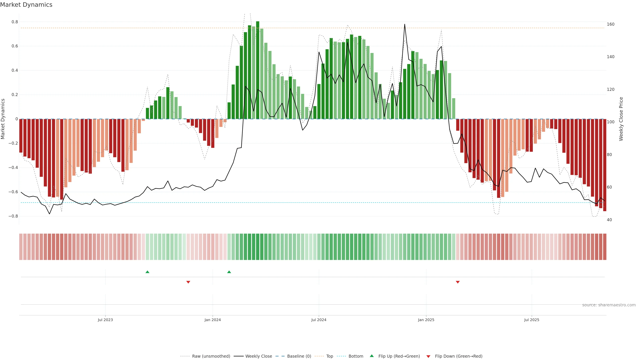This screenshot has height=362, width=644.
Task: Click the Market Dynamics chart title
Action: 26,5
